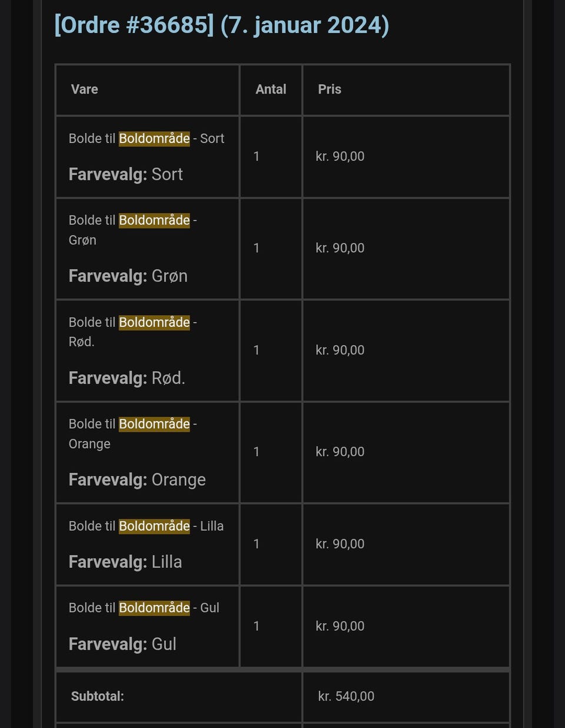Click the kr. 540,00 subtotal amount
This screenshot has width=565, height=728.
pyautogui.click(x=346, y=696)
